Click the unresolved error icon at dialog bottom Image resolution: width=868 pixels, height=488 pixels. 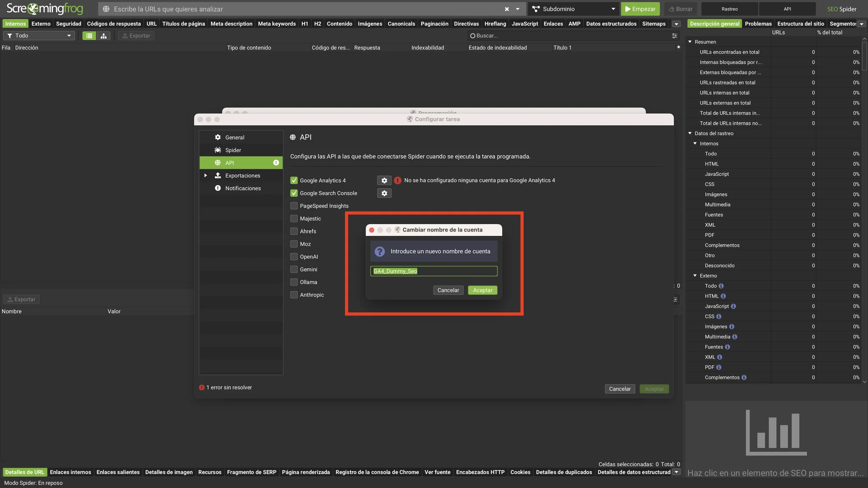(202, 388)
